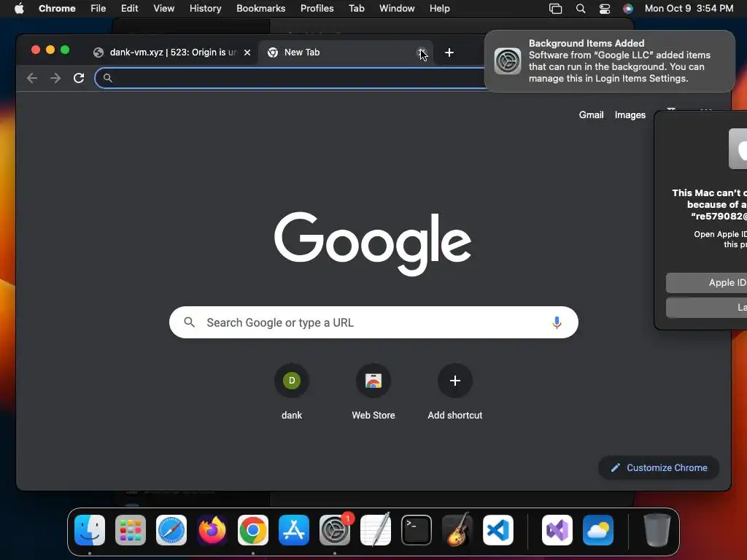Image resolution: width=747 pixels, height=560 pixels.
Task: Click the magnifier in Google search box
Action: 189,322
